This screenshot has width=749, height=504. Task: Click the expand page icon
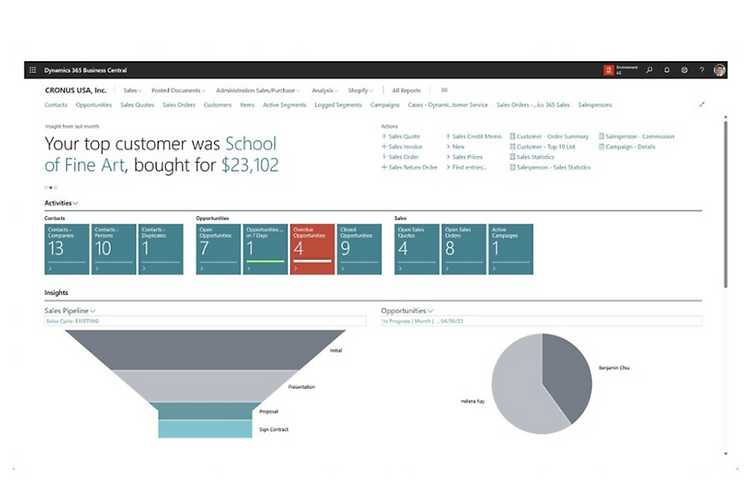(702, 105)
